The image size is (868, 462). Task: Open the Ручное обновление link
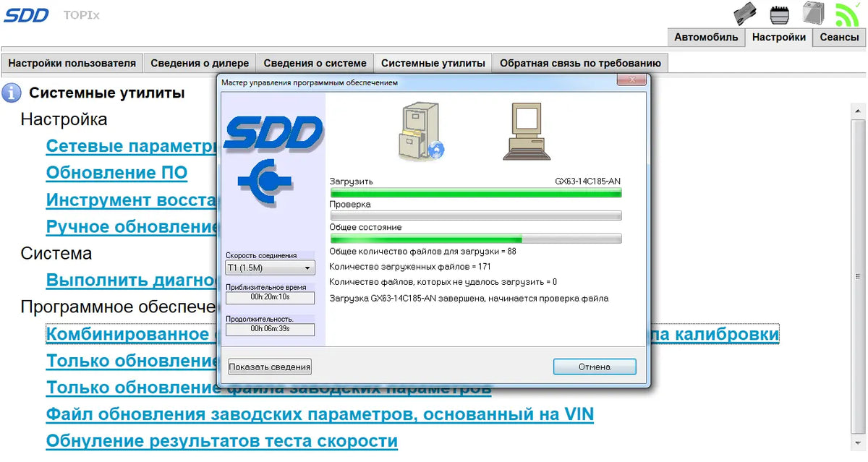coord(132,227)
